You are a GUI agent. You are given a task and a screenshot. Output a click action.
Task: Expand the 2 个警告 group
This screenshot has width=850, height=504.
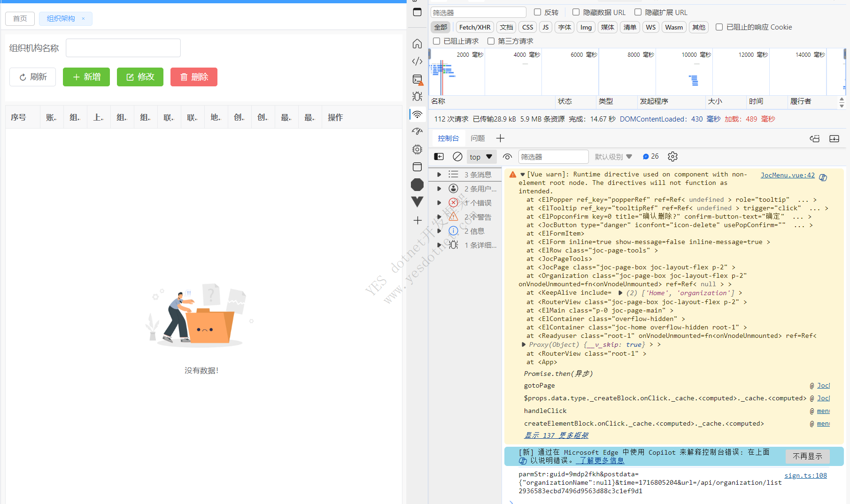pyautogui.click(x=439, y=217)
